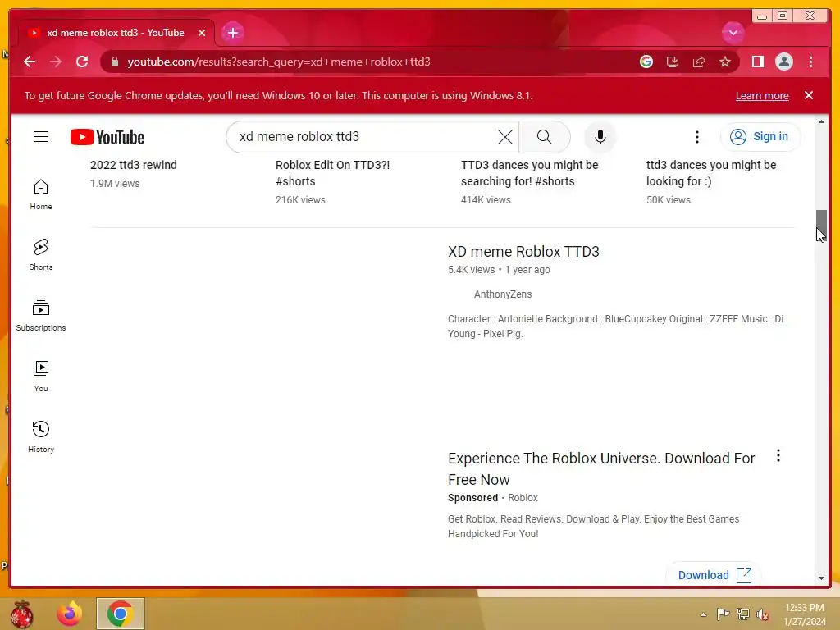Open Chrome's three-dot menu
840x630 pixels.
tap(810, 62)
